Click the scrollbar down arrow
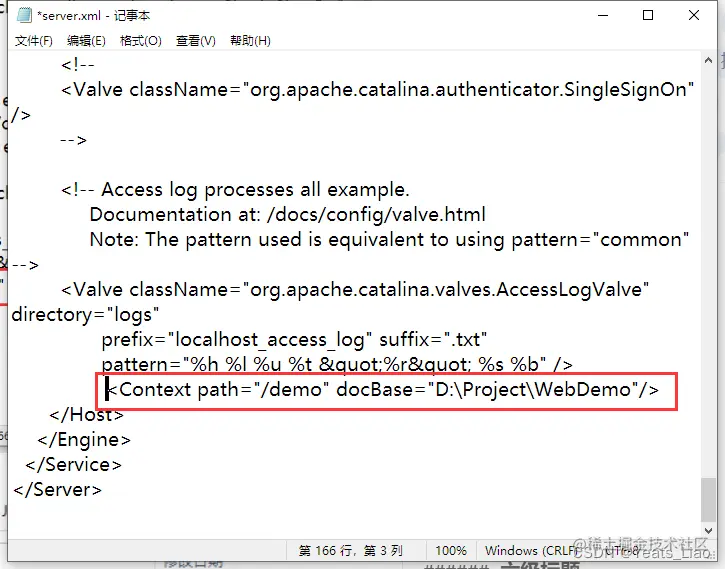Image resolution: width=725 pixels, height=569 pixels. (x=708, y=531)
